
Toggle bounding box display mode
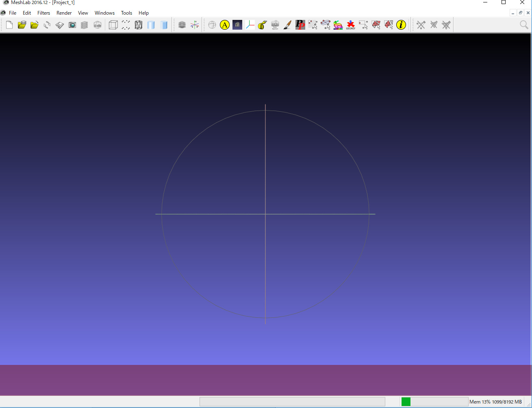click(113, 25)
